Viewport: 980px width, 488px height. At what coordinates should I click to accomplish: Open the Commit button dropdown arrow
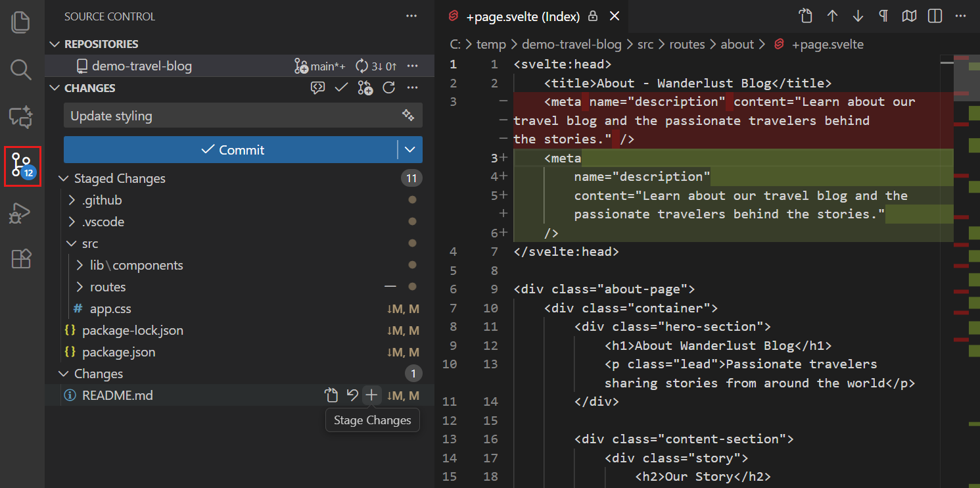coord(409,149)
